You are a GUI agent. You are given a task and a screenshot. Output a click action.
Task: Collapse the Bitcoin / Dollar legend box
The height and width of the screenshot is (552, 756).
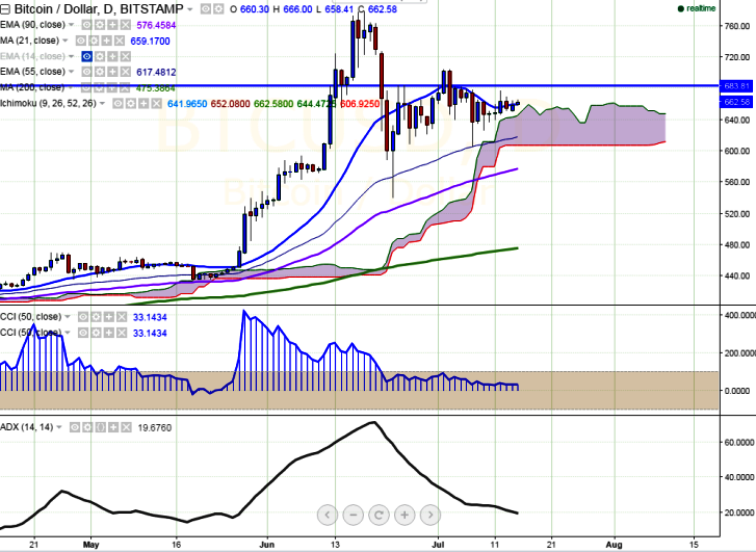(x=5, y=9)
